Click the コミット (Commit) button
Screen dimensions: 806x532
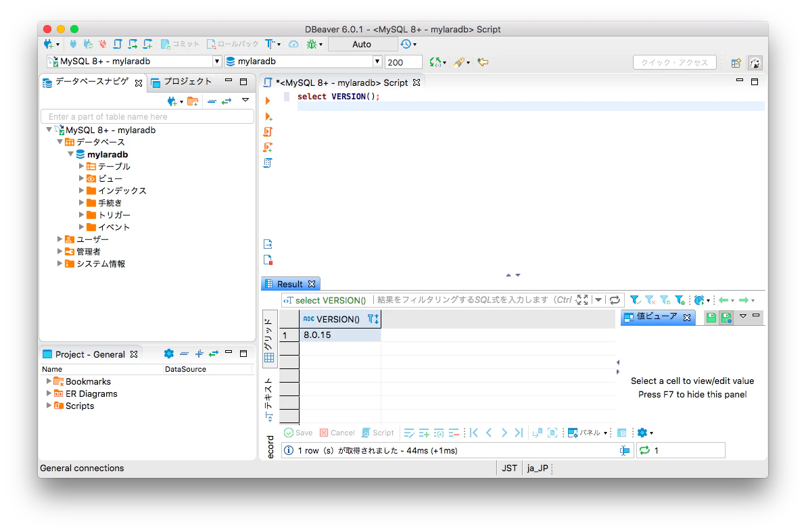[x=180, y=44]
